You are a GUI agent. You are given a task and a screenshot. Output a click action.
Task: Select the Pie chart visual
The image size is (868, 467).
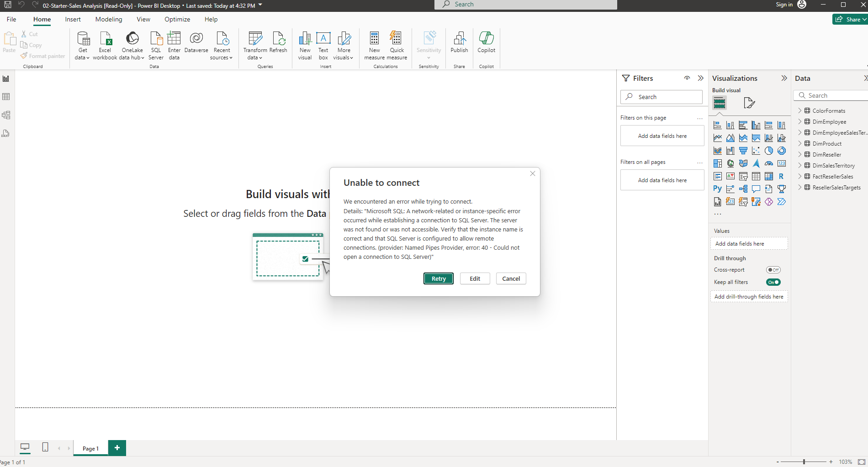coord(769,151)
